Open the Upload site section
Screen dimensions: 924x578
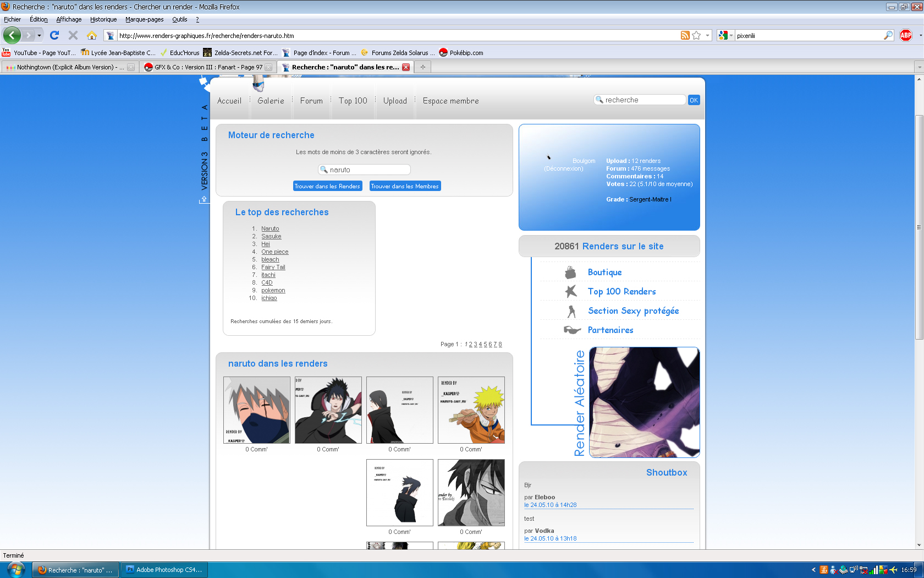[395, 101]
